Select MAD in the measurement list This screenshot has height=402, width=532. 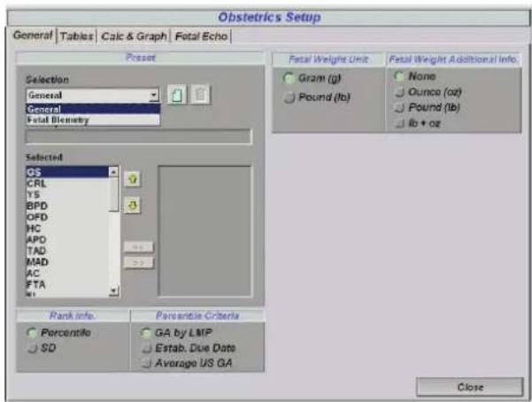67,262
